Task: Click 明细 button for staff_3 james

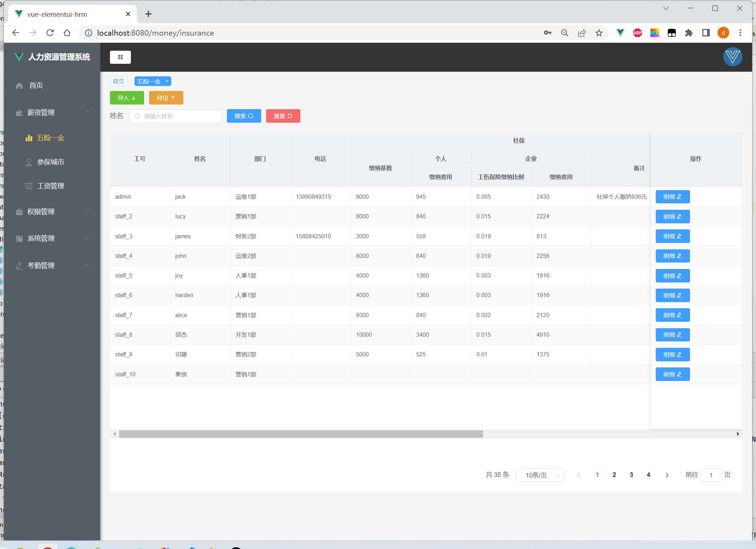Action: tap(672, 236)
